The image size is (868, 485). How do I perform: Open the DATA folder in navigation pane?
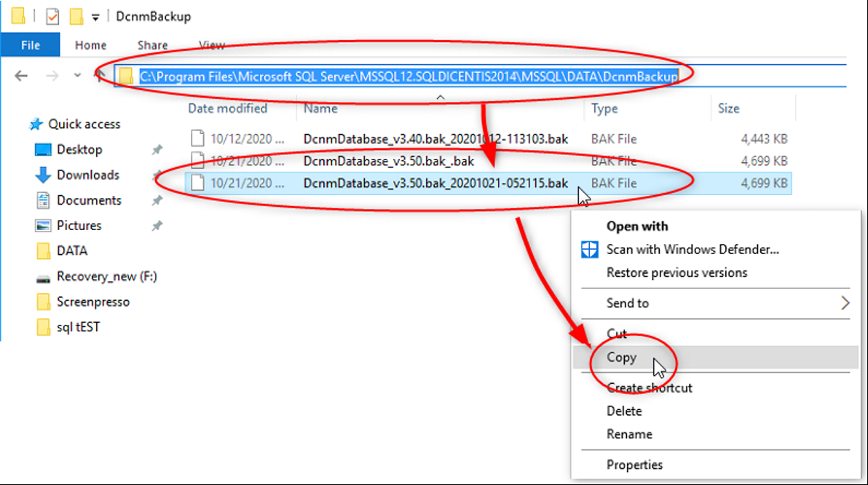point(72,251)
